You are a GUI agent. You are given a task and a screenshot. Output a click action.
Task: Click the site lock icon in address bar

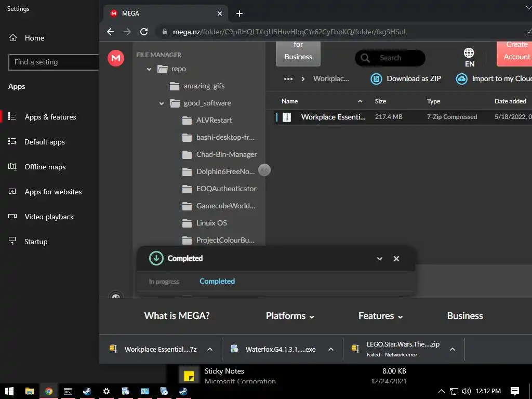point(165,32)
